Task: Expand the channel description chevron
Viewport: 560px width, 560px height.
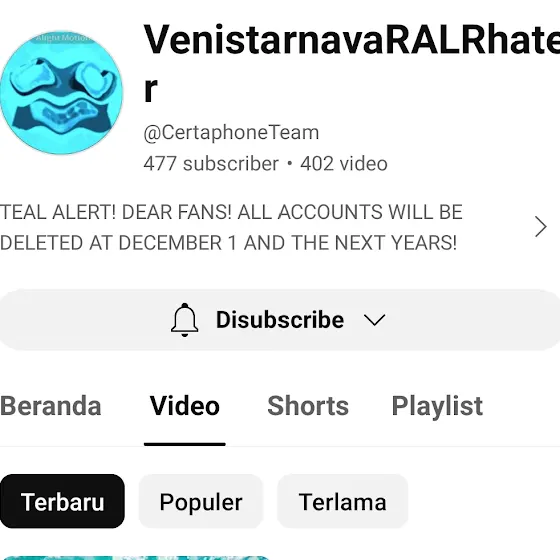Action: [541, 227]
